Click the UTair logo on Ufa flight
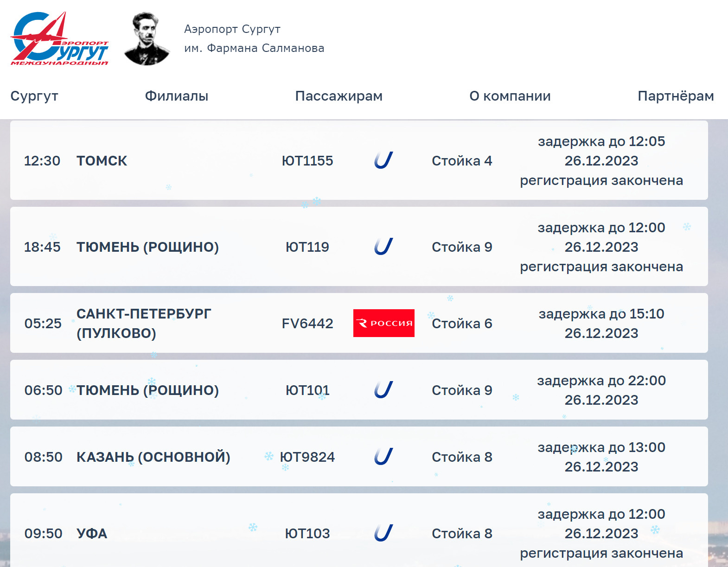 pyautogui.click(x=383, y=533)
